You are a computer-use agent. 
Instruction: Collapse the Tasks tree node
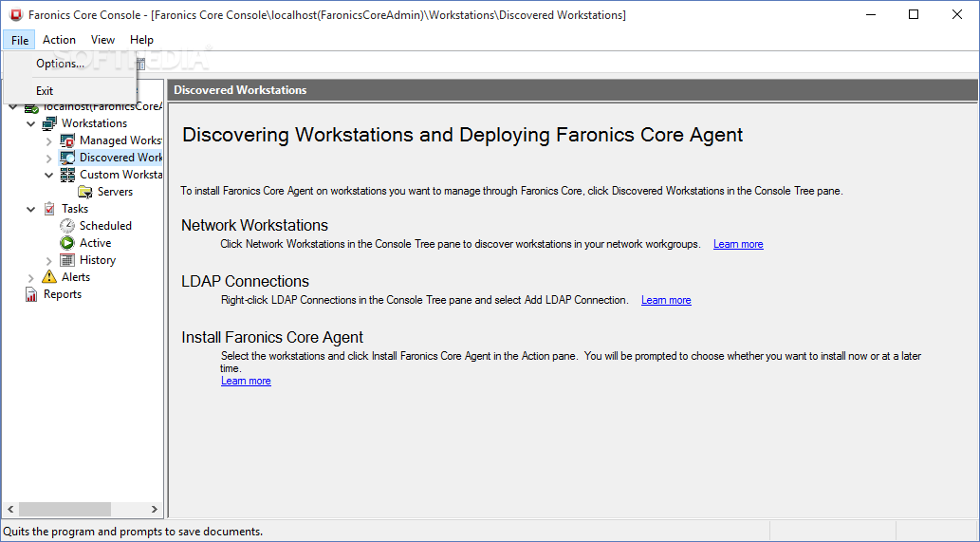point(30,210)
